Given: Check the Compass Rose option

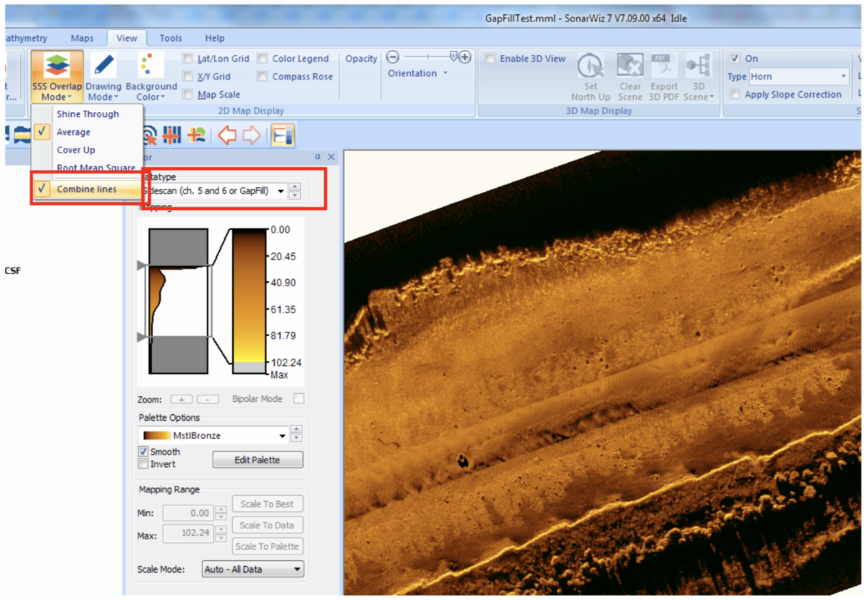Looking at the screenshot, I should pyautogui.click(x=263, y=77).
